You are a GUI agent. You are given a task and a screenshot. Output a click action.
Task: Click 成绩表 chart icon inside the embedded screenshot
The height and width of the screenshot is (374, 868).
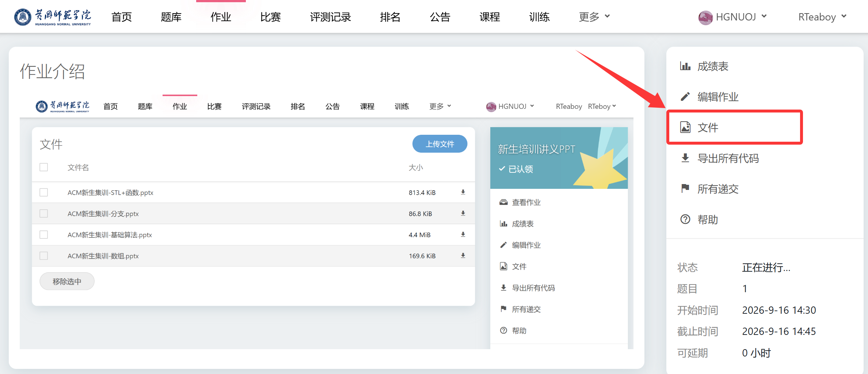pyautogui.click(x=503, y=224)
